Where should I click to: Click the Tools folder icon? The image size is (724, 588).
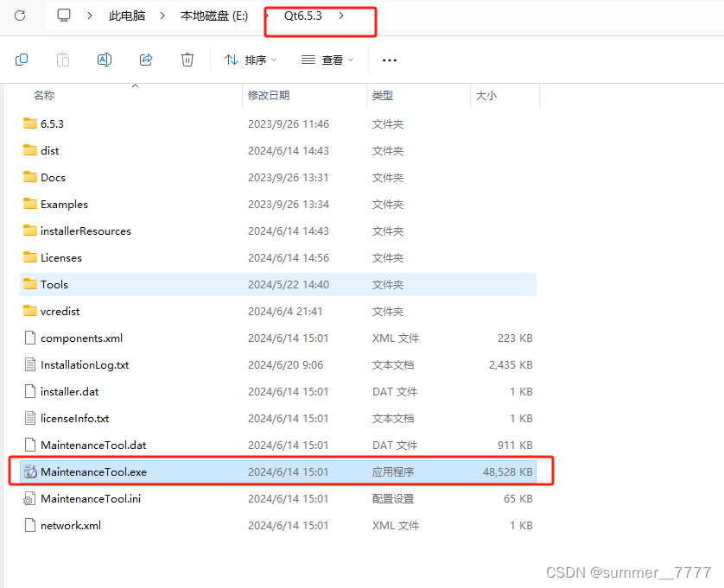(29, 284)
